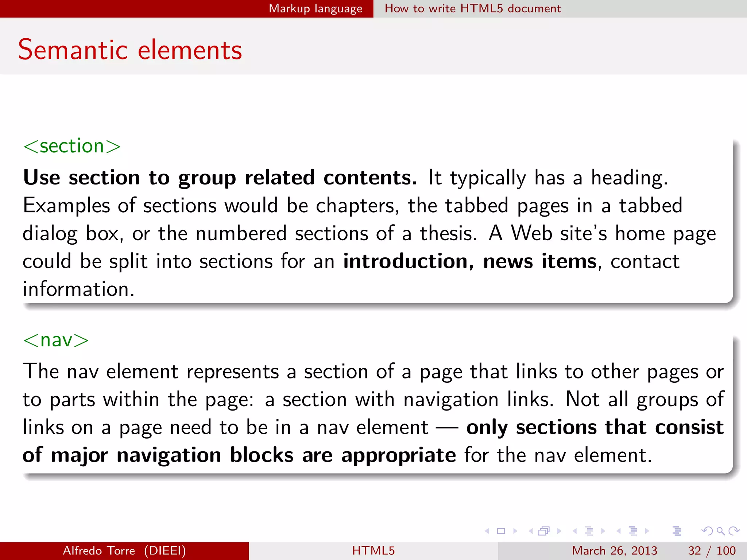Image resolution: width=747 pixels, height=560 pixels.
Task: Click bold 'of major navigation blocks are appropriate'
Action: pyautogui.click(x=239, y=455)
